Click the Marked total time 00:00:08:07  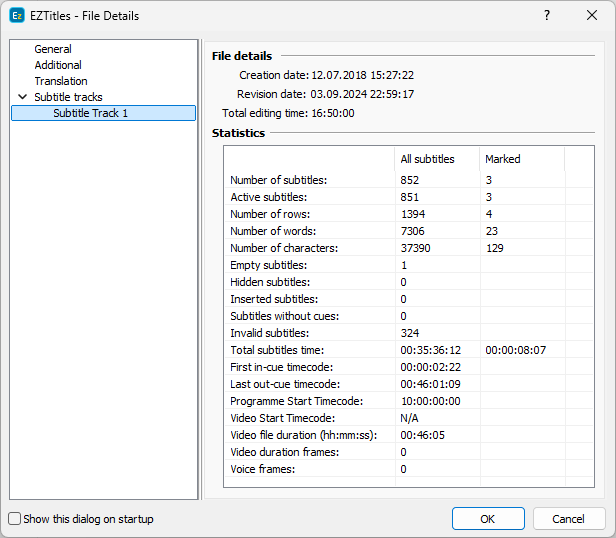pos(515,350)
